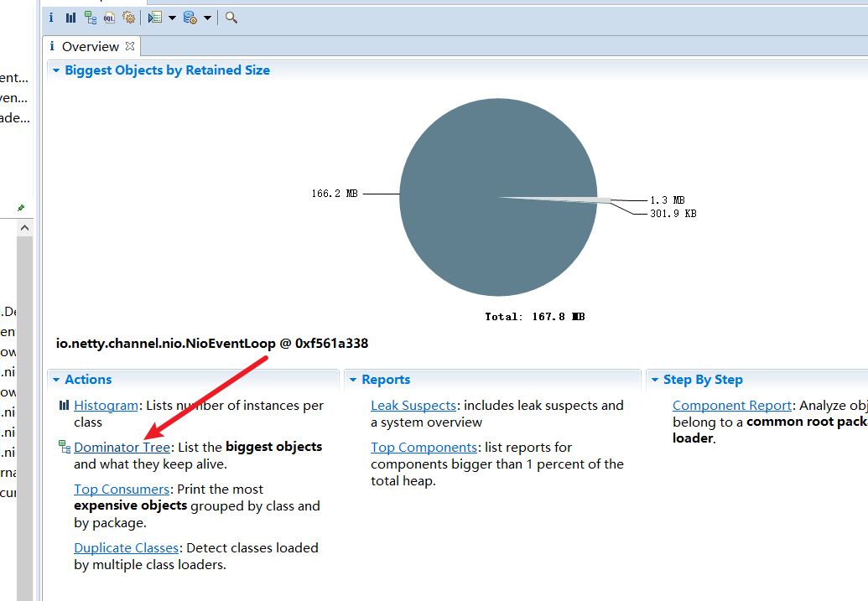Open the Histogram toolbar icon

70,18
